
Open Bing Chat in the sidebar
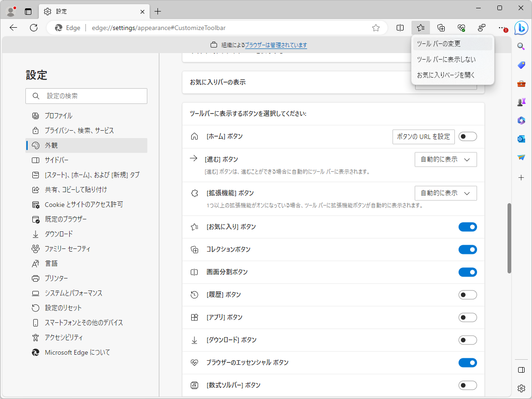point(521,28)
